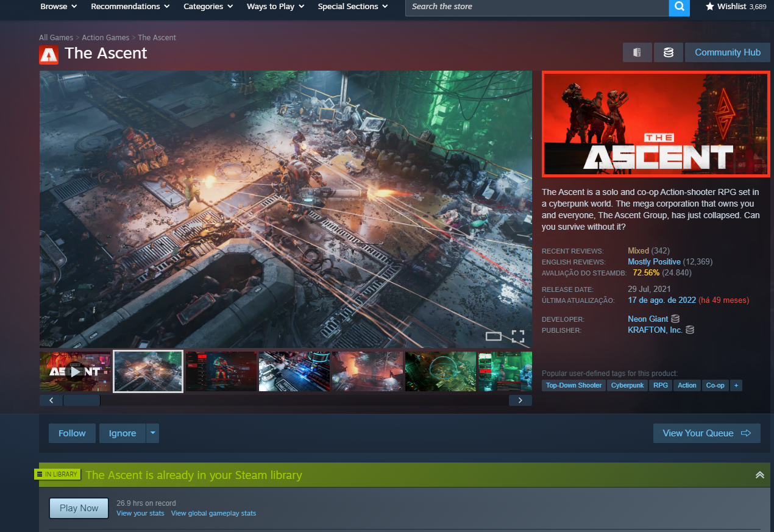Open the SteamDB icon button beside Community Hub

669,52
